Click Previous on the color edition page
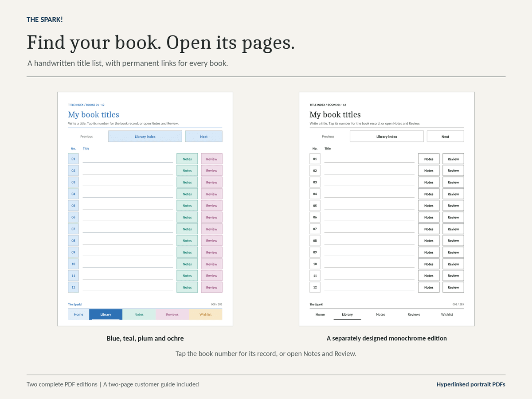 [x=86, y=137]
